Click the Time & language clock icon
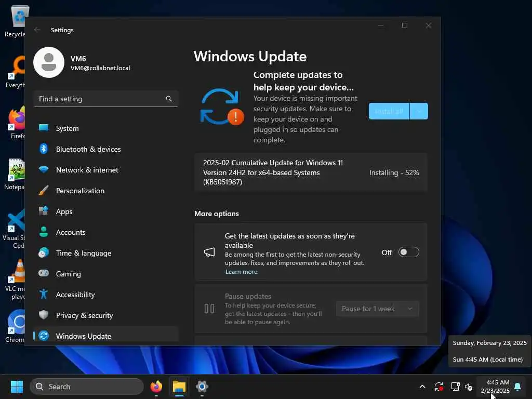This screenshot has height=399, width=532. point(44,253)
